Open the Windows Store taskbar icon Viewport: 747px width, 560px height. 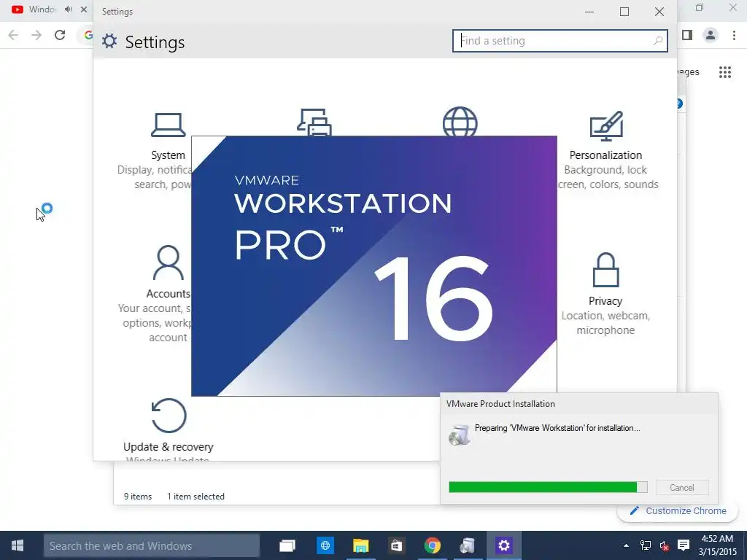pos(396,545)
